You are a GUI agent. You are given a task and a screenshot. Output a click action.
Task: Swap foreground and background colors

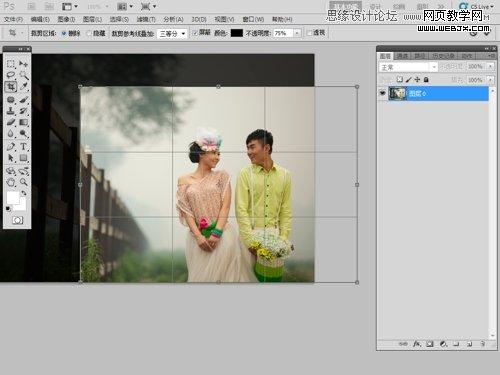click(x=24, y=193)
